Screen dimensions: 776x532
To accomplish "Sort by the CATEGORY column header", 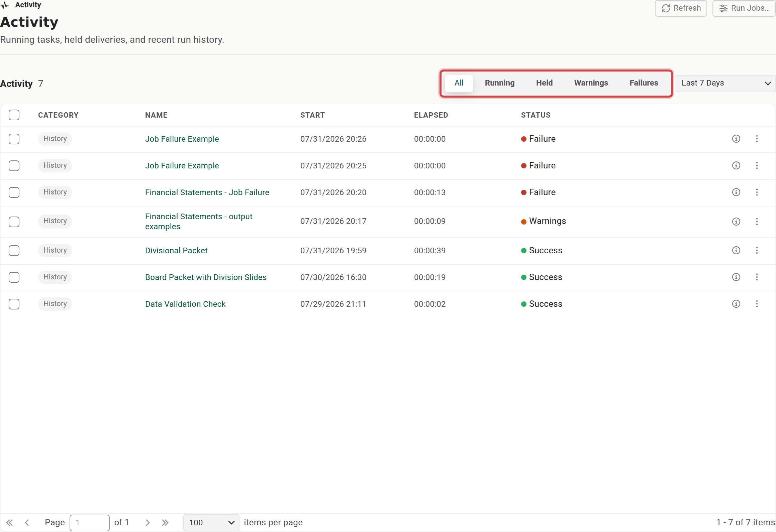I will click(x=58, y=115).
